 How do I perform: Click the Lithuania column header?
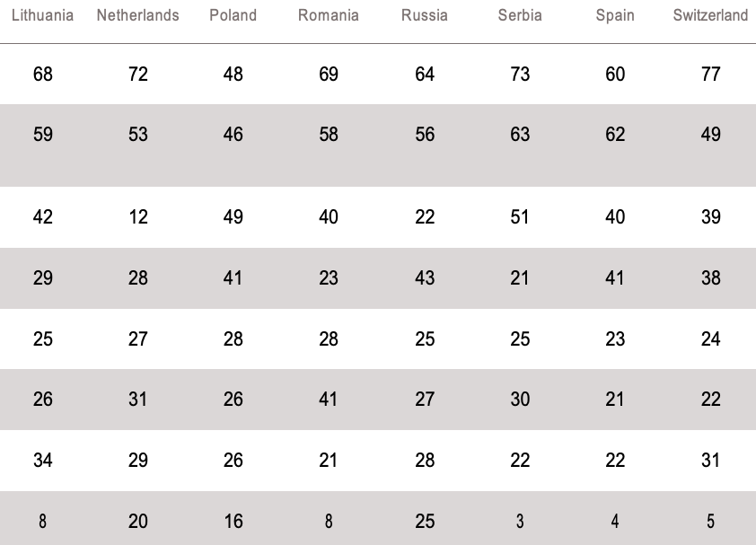(42, 15)
